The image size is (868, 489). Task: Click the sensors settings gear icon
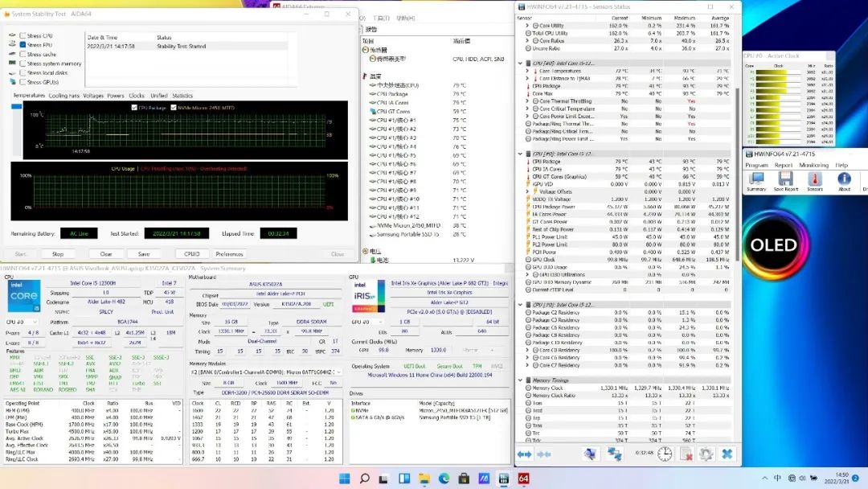click(706, 454)
